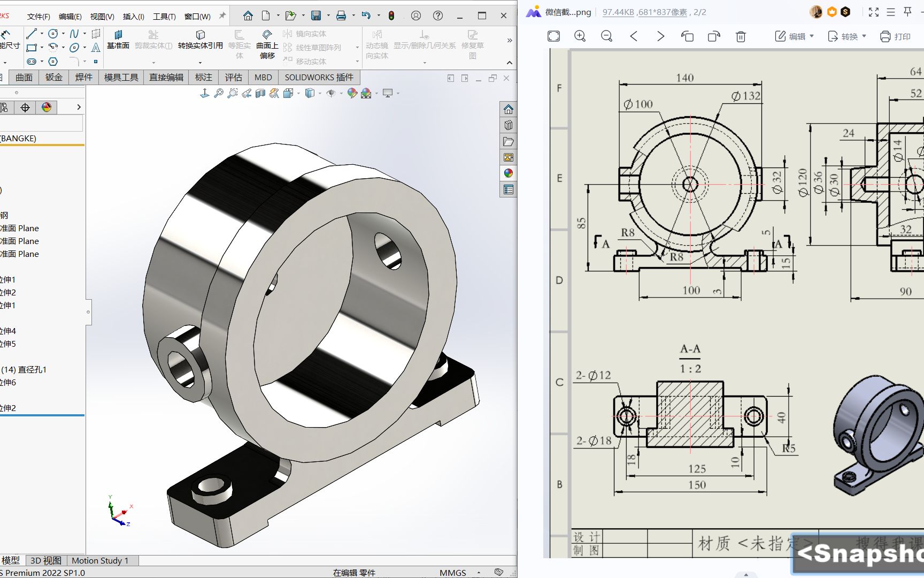Click the Save icon in SolidWorks toolbar
Image resolution: width=924 pixels, height=578 pixels.
(x=316, y=16)
